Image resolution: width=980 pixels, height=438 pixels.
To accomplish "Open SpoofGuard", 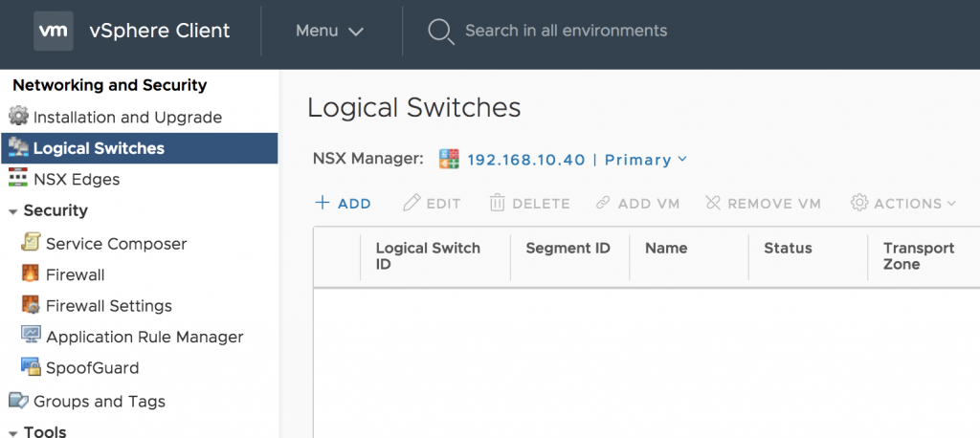I will pos(93,368).
